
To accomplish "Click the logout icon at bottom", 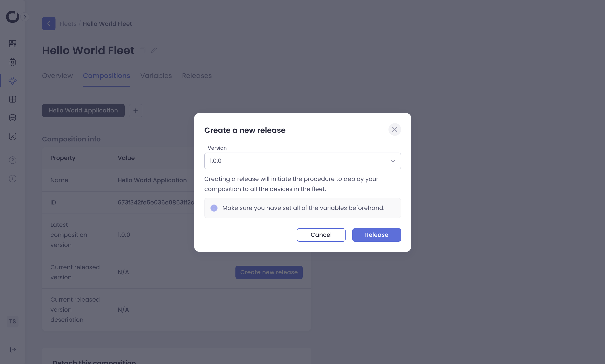I will click(13, 349).
